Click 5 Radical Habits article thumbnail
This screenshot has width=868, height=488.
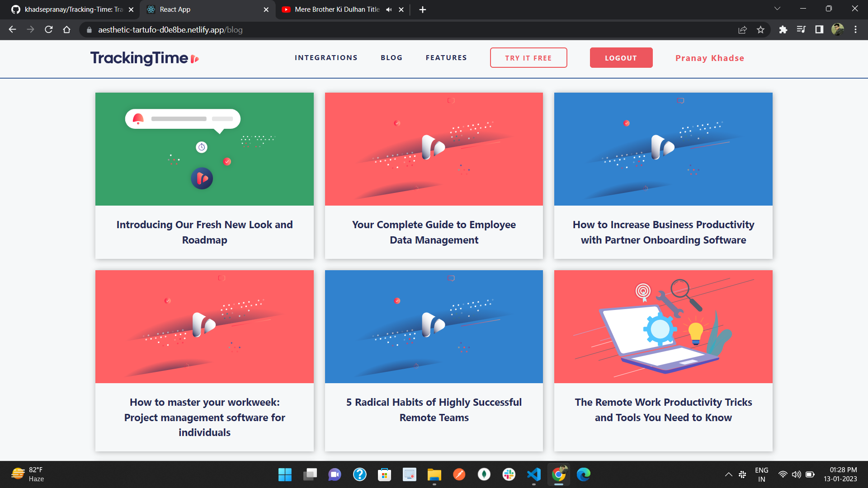pyautogui.click(x=434, y=326)
